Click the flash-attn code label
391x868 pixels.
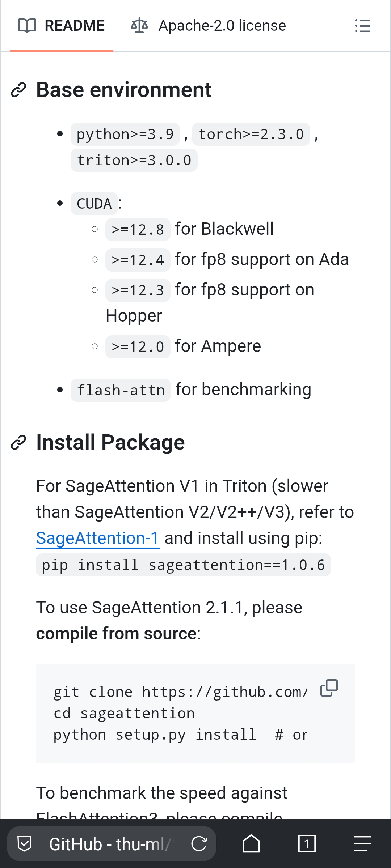(x=121, y=390)
